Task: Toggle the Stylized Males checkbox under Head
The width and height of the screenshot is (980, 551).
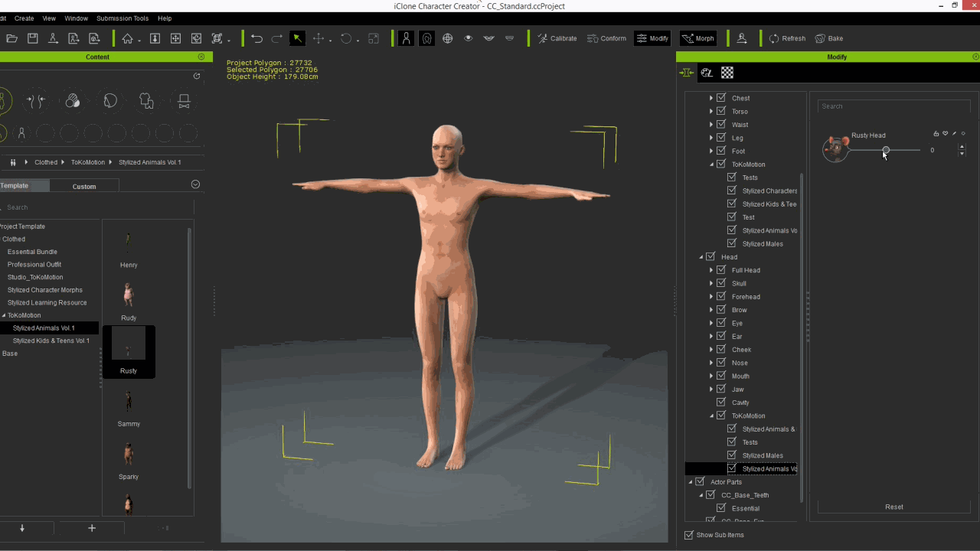Action: [x=732, y=455]
